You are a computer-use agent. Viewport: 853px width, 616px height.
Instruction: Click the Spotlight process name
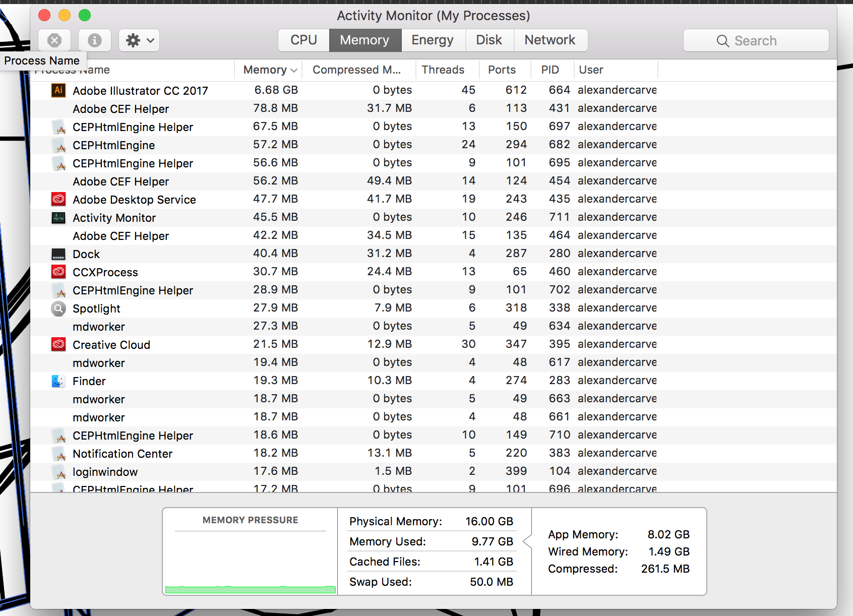coord(96,309)
